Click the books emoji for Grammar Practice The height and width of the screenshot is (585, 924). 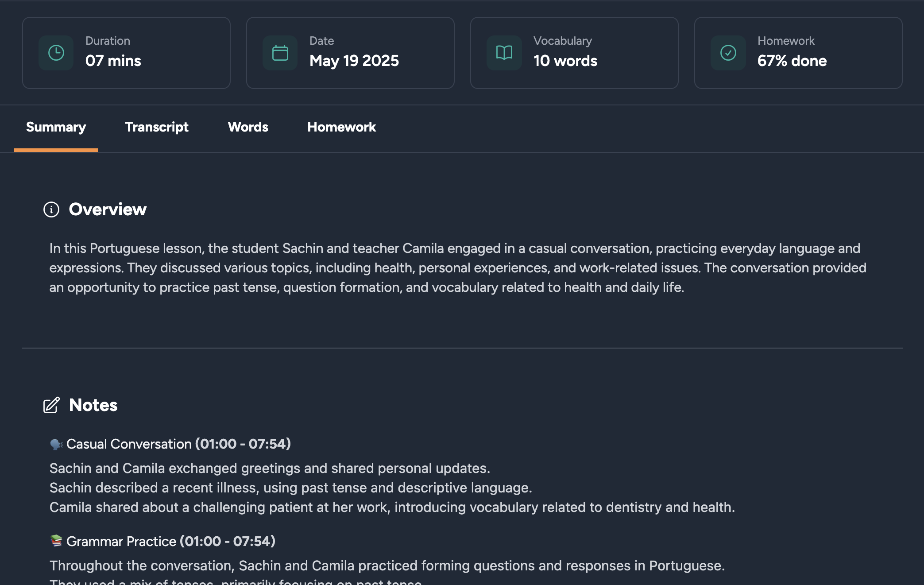tap(56, 541)
